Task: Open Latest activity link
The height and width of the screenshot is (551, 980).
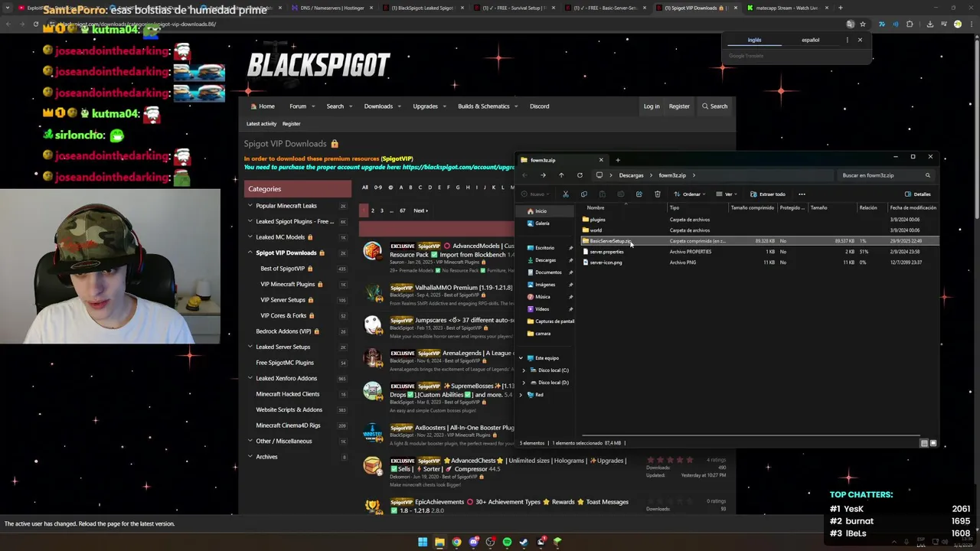Action: click(261, 124)
